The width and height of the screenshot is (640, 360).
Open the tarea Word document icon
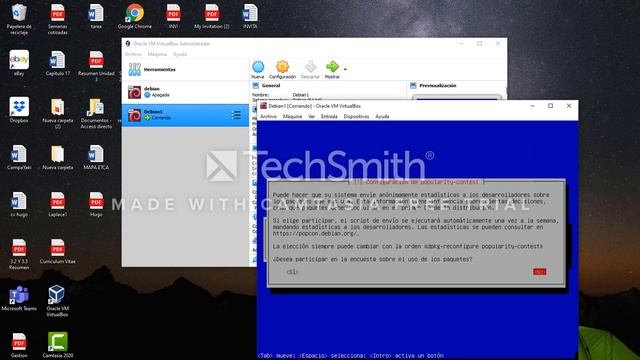96,16
